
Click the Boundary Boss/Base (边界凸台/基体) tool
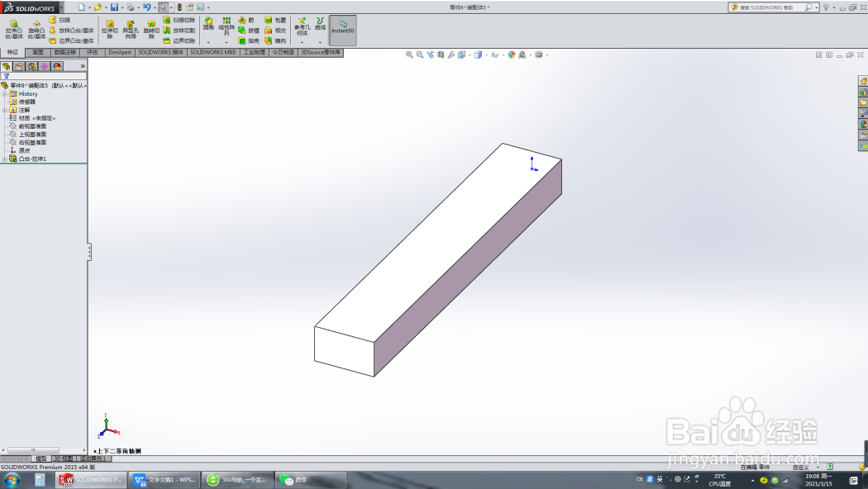click(x=71, y=41)
